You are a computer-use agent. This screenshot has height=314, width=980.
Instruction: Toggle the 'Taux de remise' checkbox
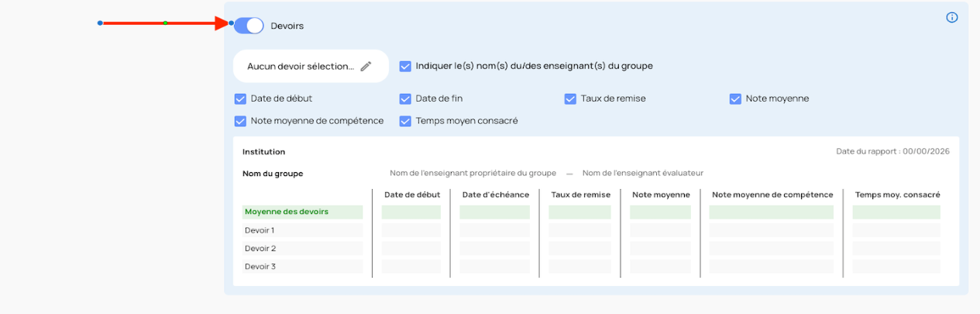[x=570, y=98]
